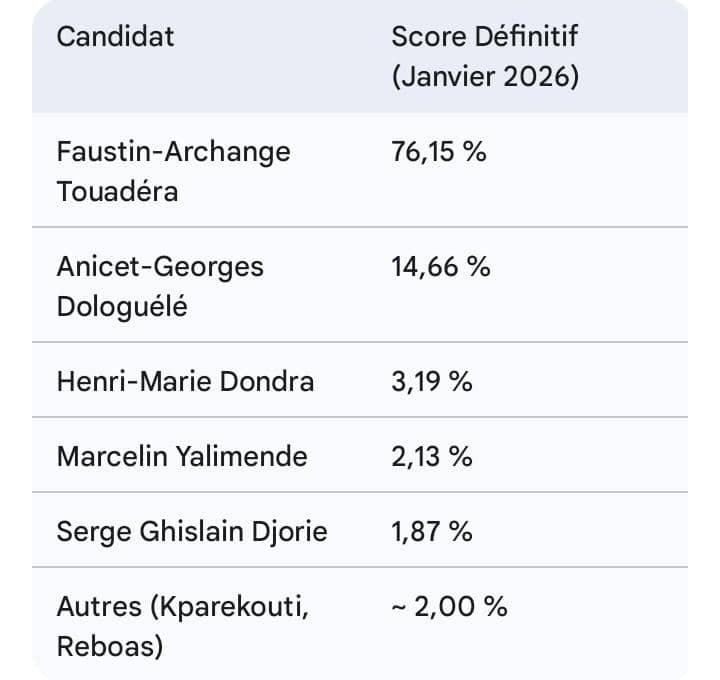This screenshot has width=720, height=680.
Task: Select the Faustin-Archange first name text
Action: tap(173, 151)
